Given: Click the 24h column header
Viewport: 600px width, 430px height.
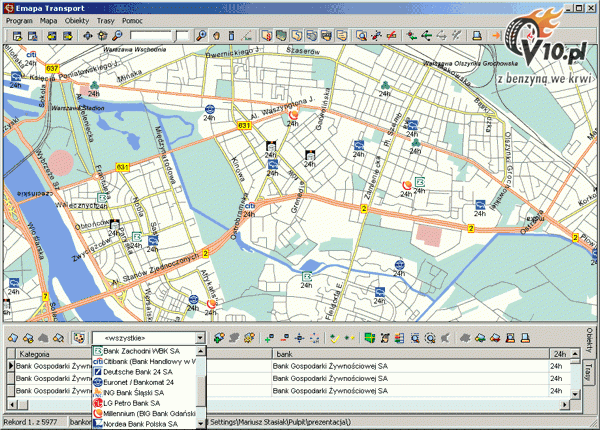Looking at the screenshot, I should [x=560, y=354].
